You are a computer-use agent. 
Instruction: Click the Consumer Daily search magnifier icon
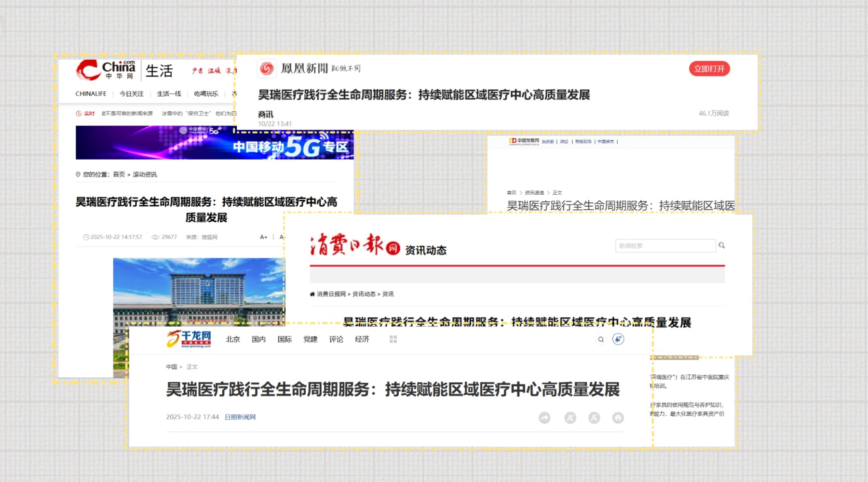point(721,246)
